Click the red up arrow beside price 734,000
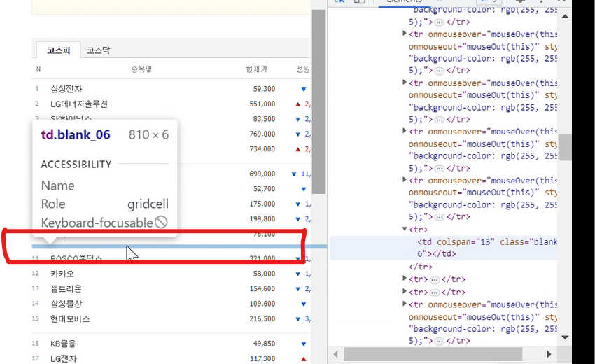595x364 pixels. click(298, 149)
